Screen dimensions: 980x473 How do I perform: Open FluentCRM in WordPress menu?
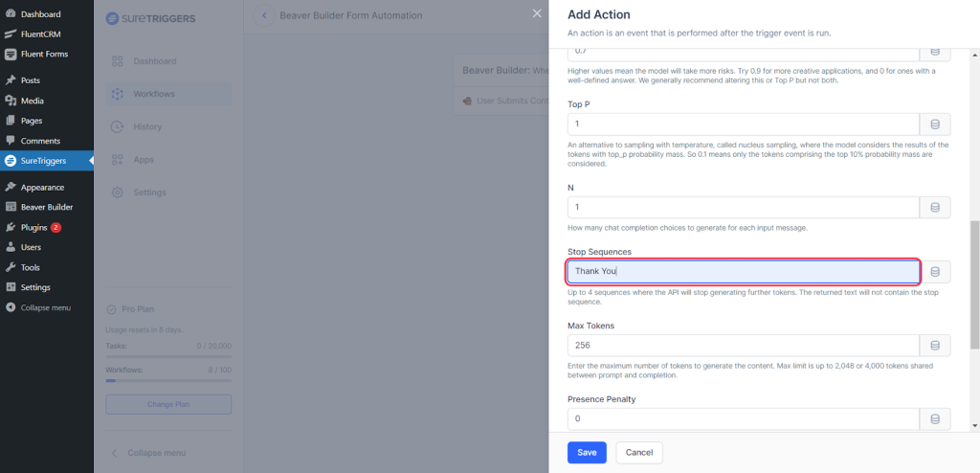coord(40,34)
